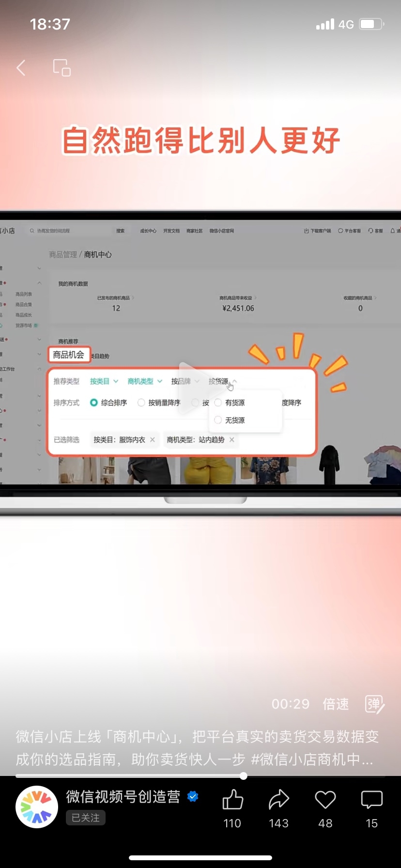The width and height of the screenshot is (401, 868).
Task: Choose the 有货源 radio option
Action: (230, 403)
